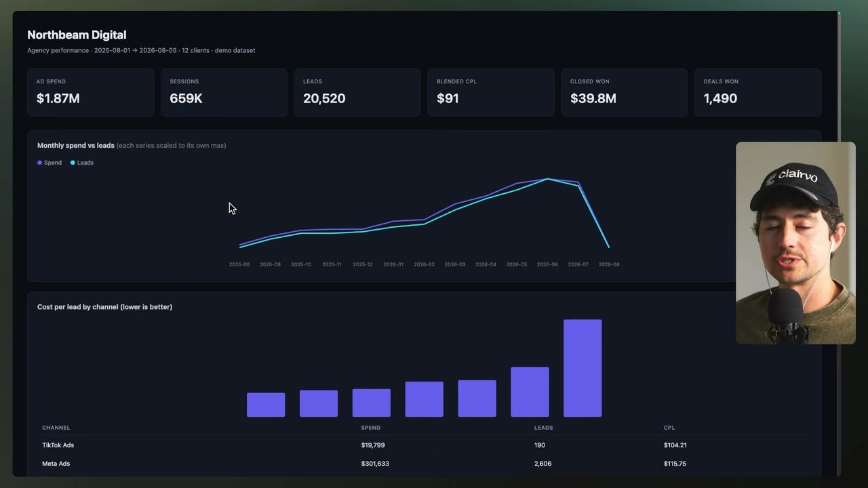Click the SPEND column header

coord(371,428)
